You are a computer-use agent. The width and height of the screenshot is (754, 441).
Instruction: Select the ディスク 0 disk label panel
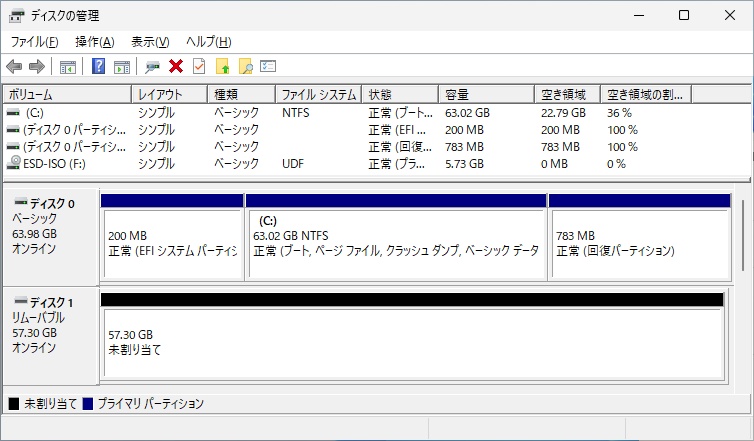51,237
